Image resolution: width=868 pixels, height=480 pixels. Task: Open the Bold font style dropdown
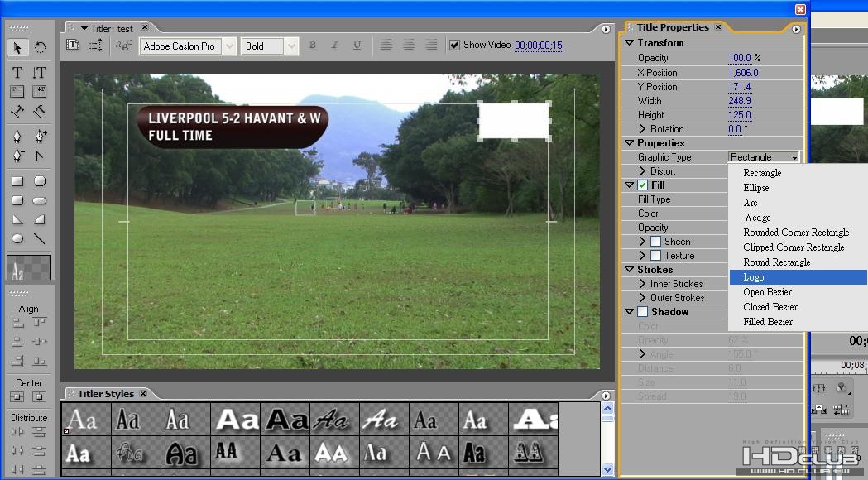[x=291, y=46]
